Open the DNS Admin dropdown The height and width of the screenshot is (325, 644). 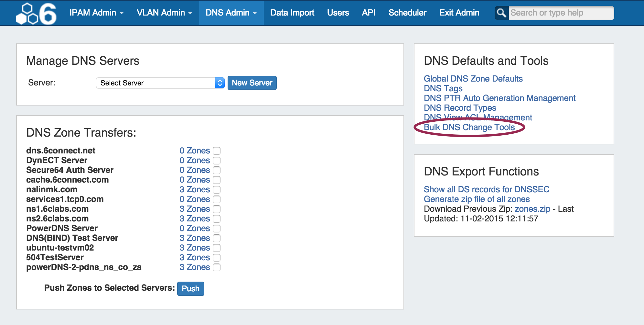tap(231, 13)
